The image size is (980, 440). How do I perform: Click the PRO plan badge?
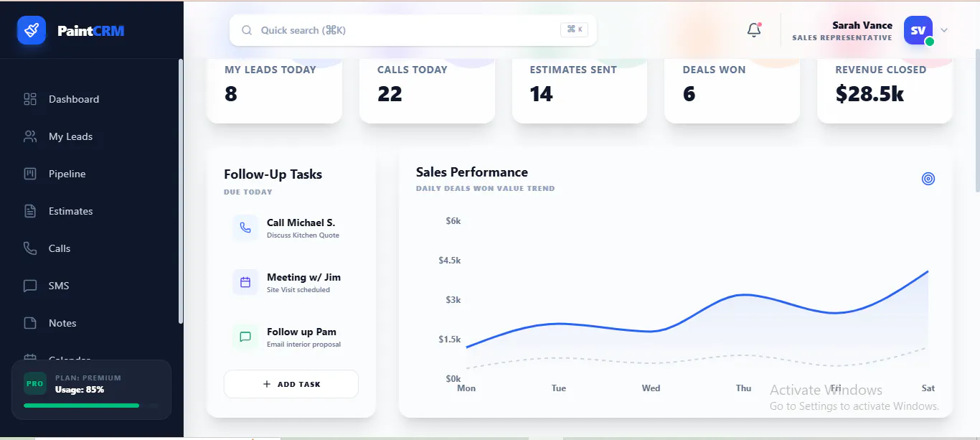[35, 383]
